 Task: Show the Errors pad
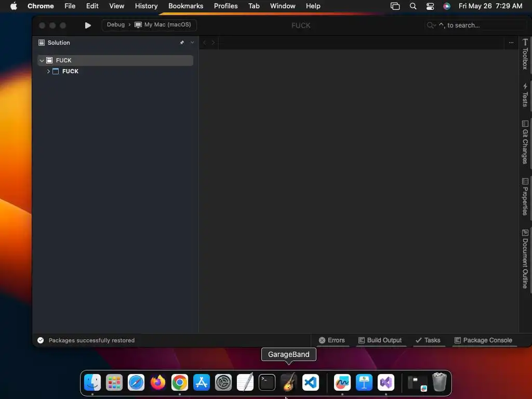[332, 340]
